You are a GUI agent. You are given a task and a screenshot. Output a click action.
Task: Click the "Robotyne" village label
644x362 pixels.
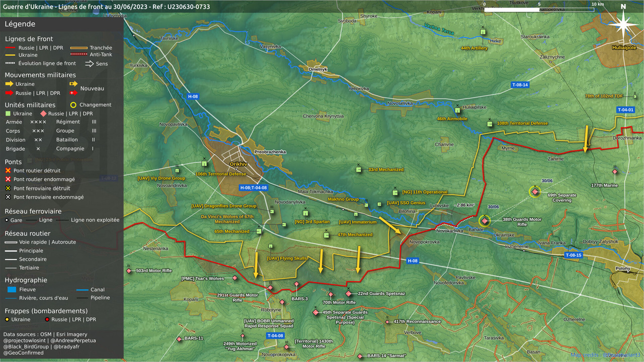270,310
